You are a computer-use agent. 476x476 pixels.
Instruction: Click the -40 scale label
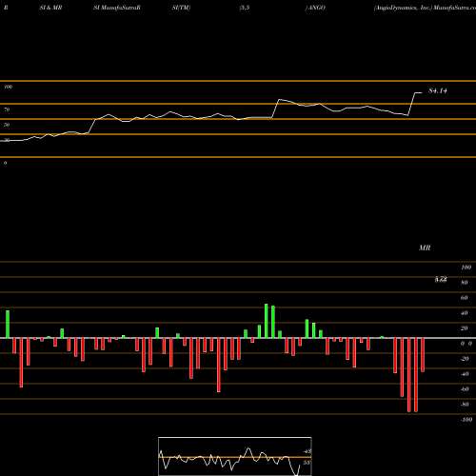click(465, 374)
